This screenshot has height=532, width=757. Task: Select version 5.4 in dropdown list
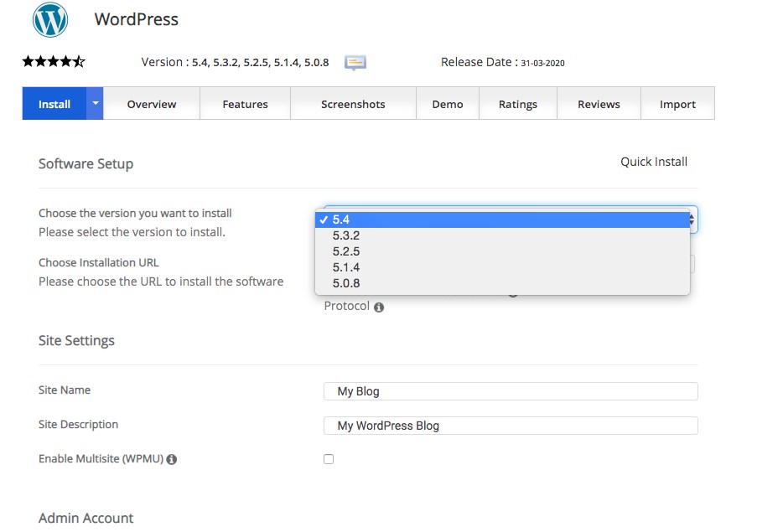pyautogui.click(x=502, y=220)
